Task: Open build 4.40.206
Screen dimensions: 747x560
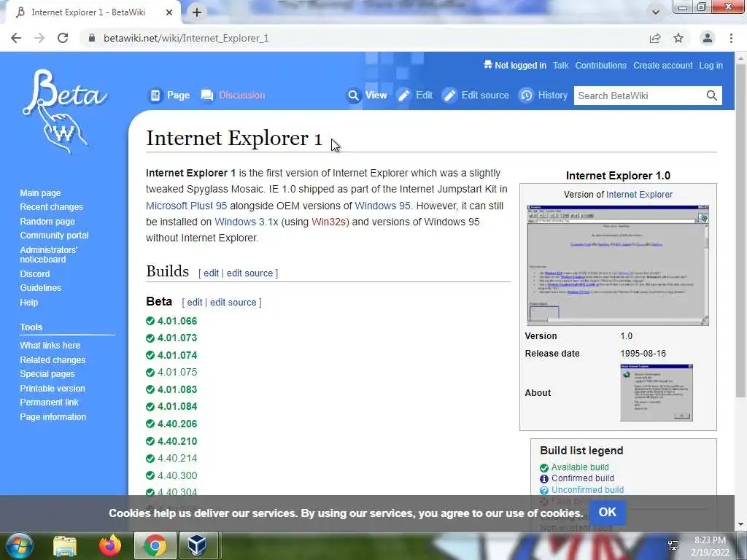Action: [x=177, y=424]
